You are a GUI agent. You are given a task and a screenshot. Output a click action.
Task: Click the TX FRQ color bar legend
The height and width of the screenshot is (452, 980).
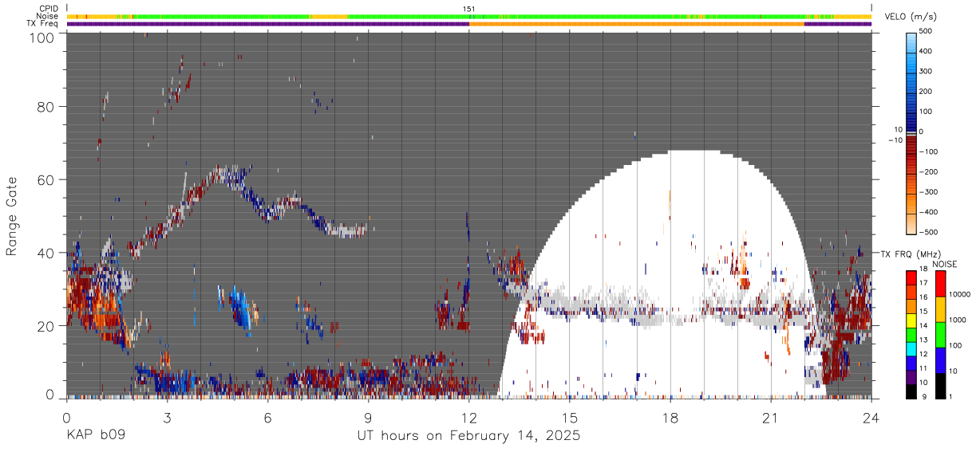(911, 334)
